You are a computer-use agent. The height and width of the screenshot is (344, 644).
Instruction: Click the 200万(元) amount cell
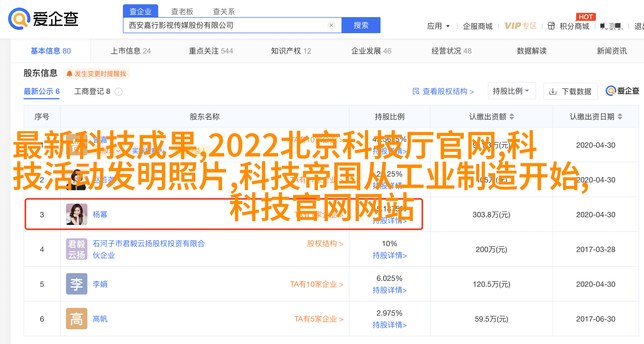click(x=491, y=249)
